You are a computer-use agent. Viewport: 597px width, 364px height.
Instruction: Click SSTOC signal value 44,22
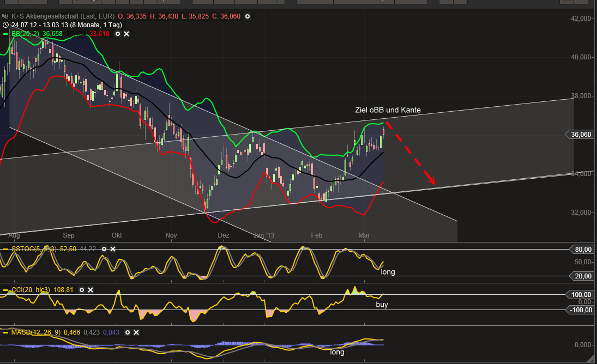pos(88,249)
